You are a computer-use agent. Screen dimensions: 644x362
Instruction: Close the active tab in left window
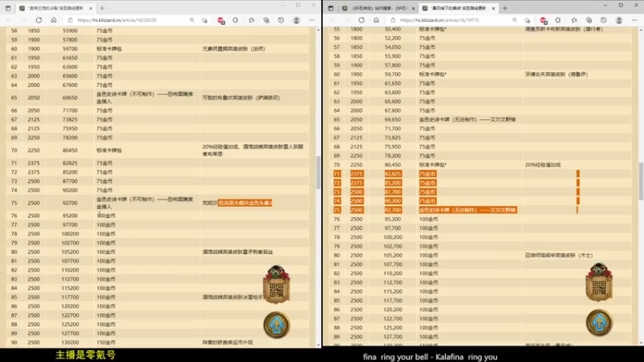tap(90, 8)
